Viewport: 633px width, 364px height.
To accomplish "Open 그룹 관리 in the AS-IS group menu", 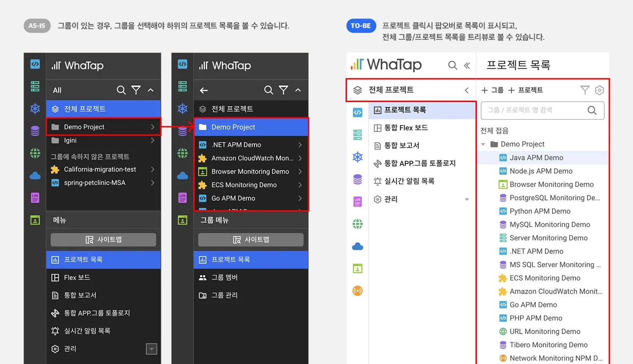I will (x=251, y=295).
